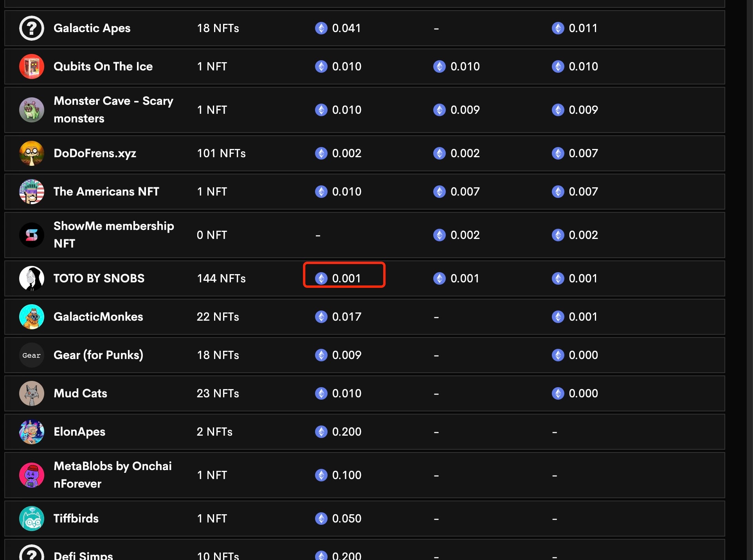The height and width of the screenshot is (560, 753).
Task: Click the GalacticMonkes collection avatar
Action: (x=32, y=317)
